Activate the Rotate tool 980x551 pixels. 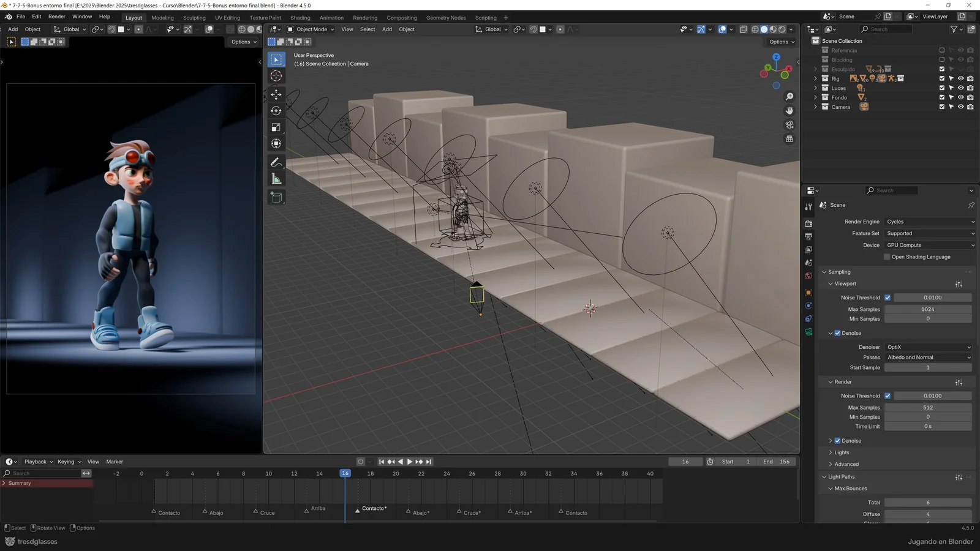(276, 111)
